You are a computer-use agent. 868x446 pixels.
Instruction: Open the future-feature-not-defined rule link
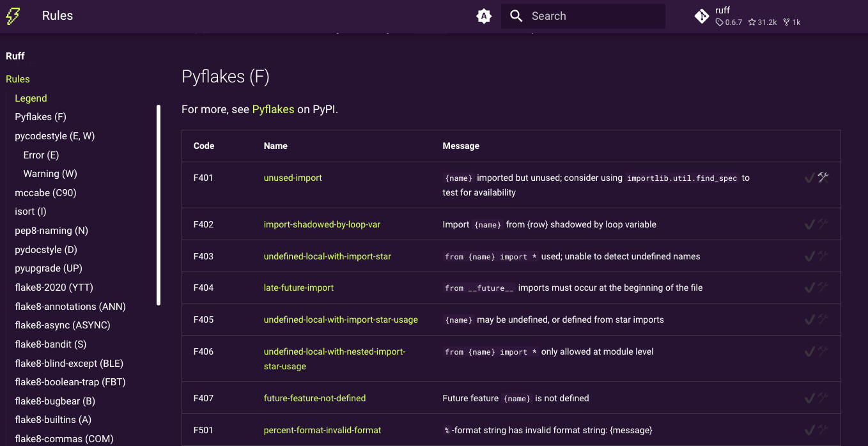tap(314, 398)
